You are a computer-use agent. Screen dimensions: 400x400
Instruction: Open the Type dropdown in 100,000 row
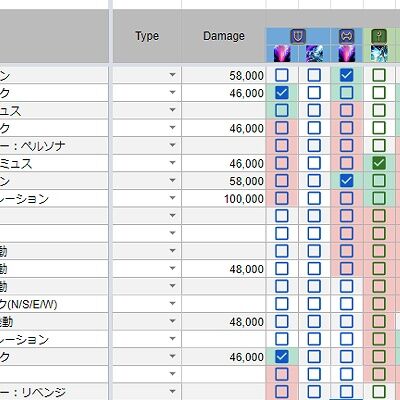[x=172, y=198]
